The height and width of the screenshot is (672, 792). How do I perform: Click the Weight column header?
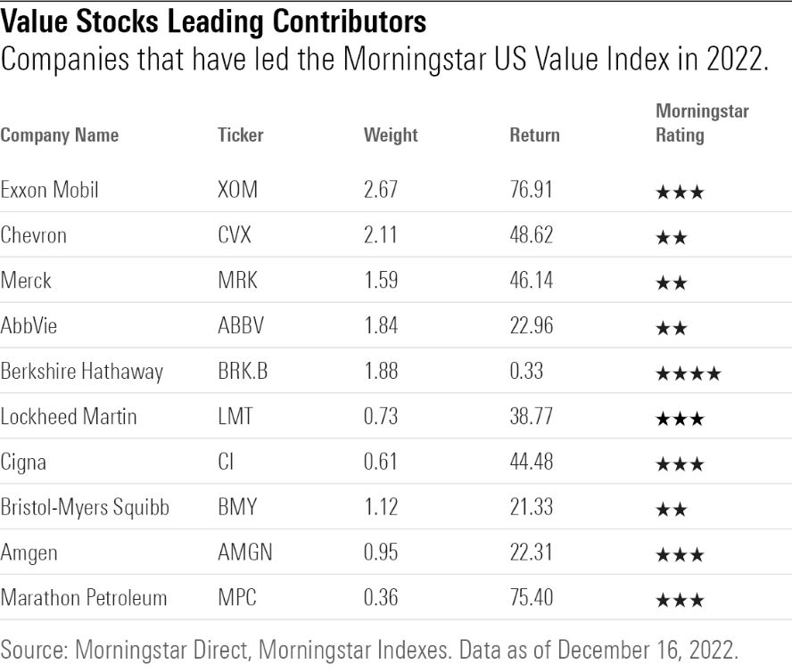tap(391, 135)
